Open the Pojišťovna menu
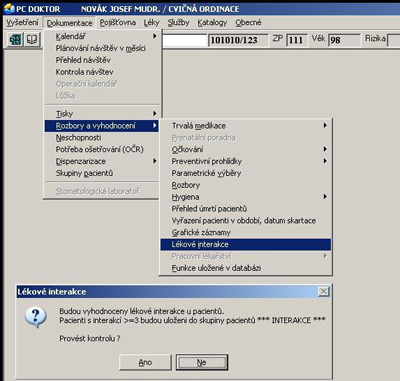Image resolution: width=400 pixels, height=381 pixels. (118, 23)
